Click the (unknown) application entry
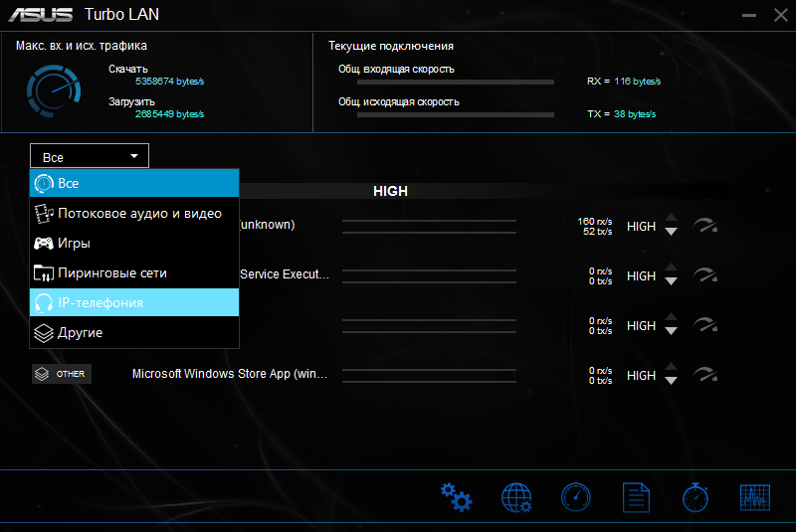The width and height of the screenshot is (796, 532). point(267,225)
